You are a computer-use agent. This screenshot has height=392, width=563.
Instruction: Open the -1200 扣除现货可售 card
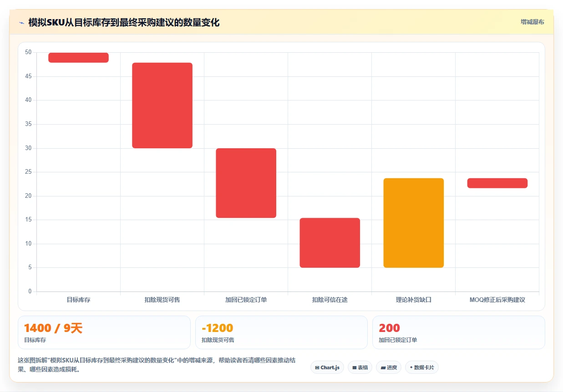281,332
